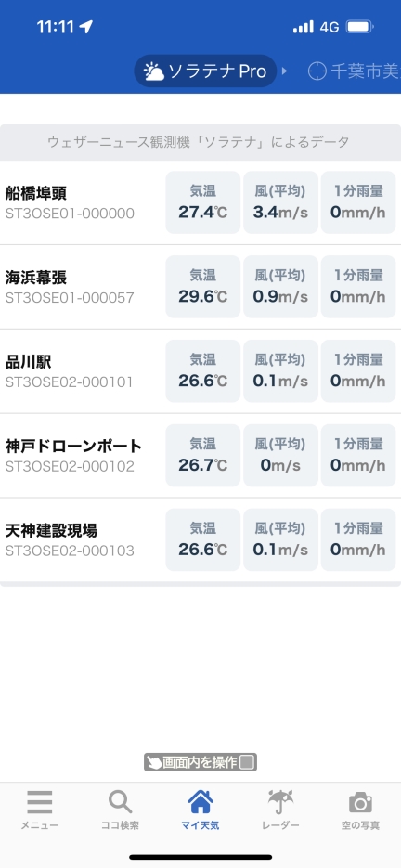Switch to the 千葉市美 location tab
The image size is (401, 868).
[354, 71]
